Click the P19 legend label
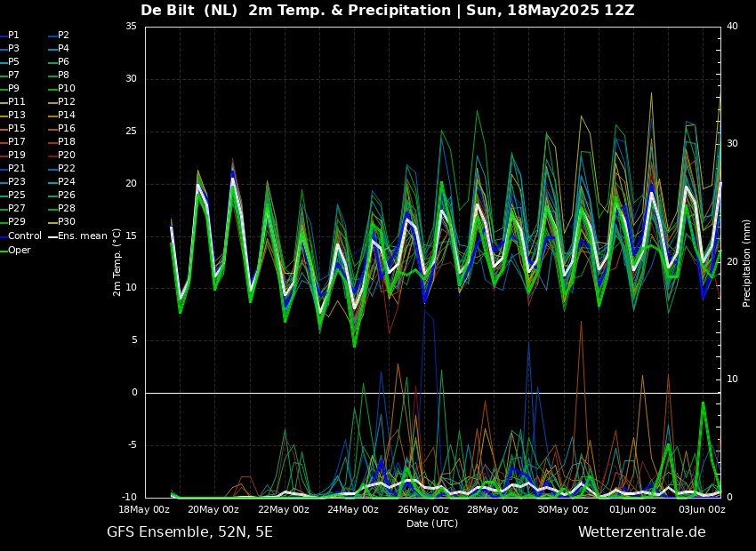756x551 pixels. (x=17, y=156)
